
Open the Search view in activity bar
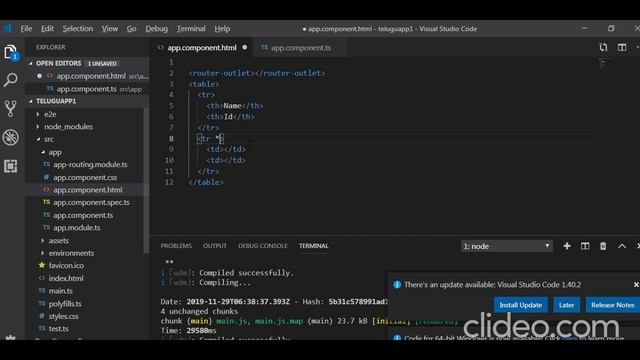pos(11,80)
